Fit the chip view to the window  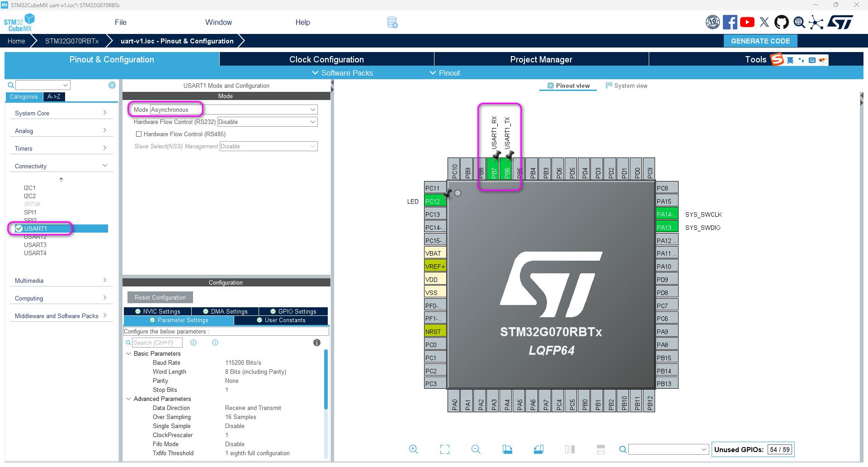445,449
